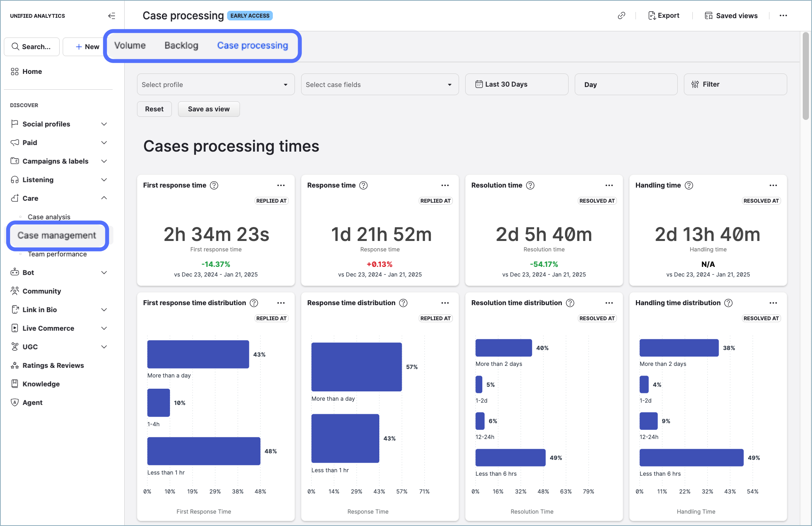Open the Select profile dropdown
This screenshot has height=526, width=812.
coord(216,84)
